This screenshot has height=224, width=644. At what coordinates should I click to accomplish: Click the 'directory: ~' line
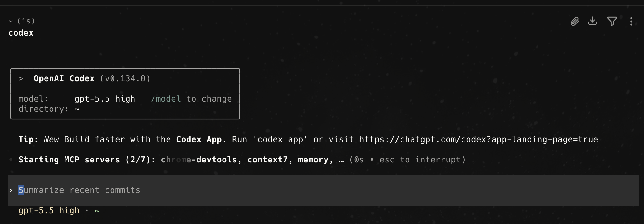(x=49, y=109)
